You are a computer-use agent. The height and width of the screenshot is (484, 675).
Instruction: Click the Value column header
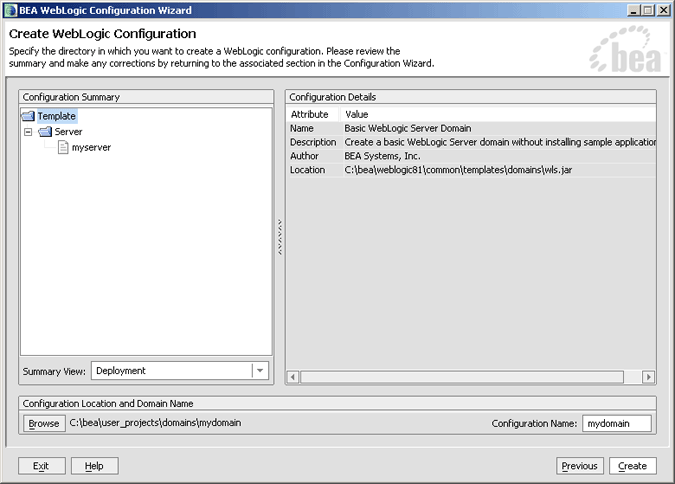click(x=499, y=114)
